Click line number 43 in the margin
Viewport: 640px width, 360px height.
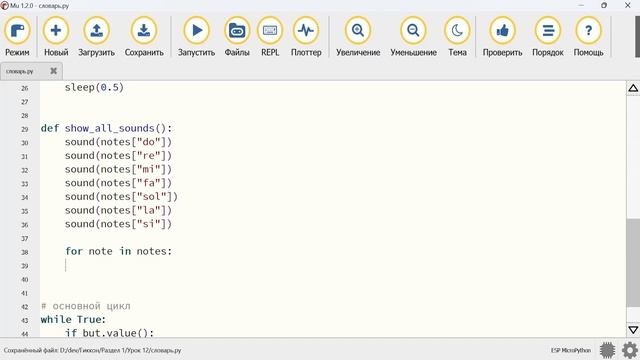(24, 320)
